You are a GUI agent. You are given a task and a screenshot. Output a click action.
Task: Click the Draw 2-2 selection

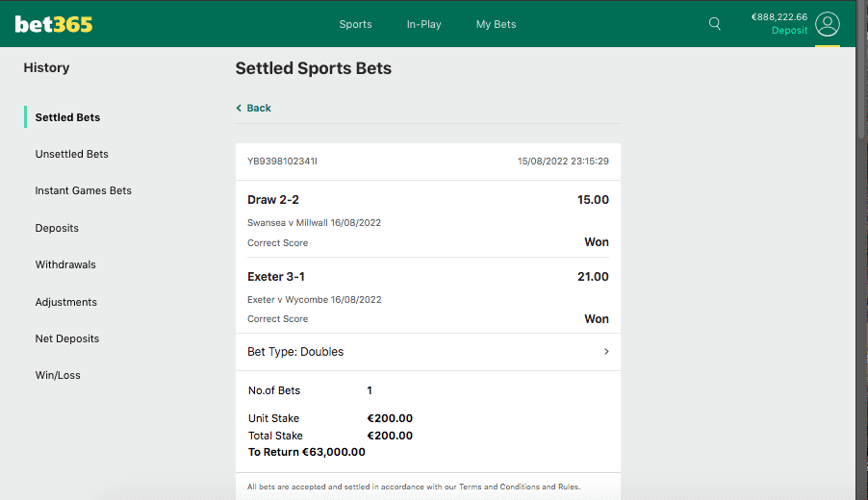(273, 200)
